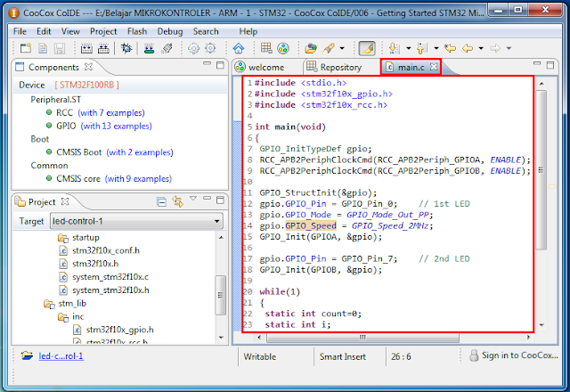570x392 pixels.
Task: Click the New File toolbar icon
Action: 43,48
